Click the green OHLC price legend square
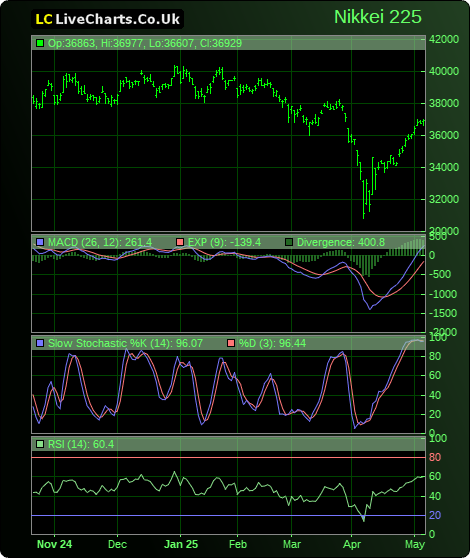This screenshot has height=558, width=470. pyautogui.click(x=40, y=43)
